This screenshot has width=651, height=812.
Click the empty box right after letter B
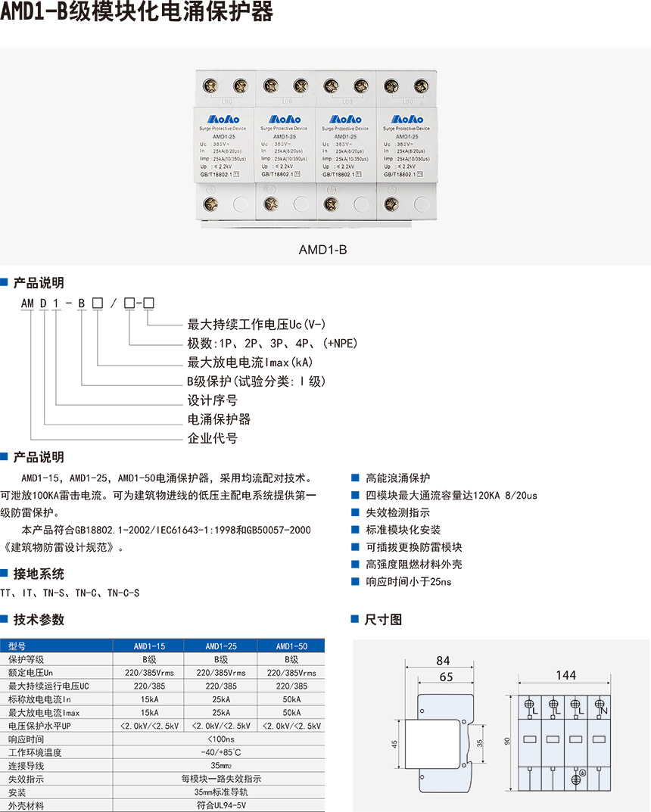(x=98, y=303)
